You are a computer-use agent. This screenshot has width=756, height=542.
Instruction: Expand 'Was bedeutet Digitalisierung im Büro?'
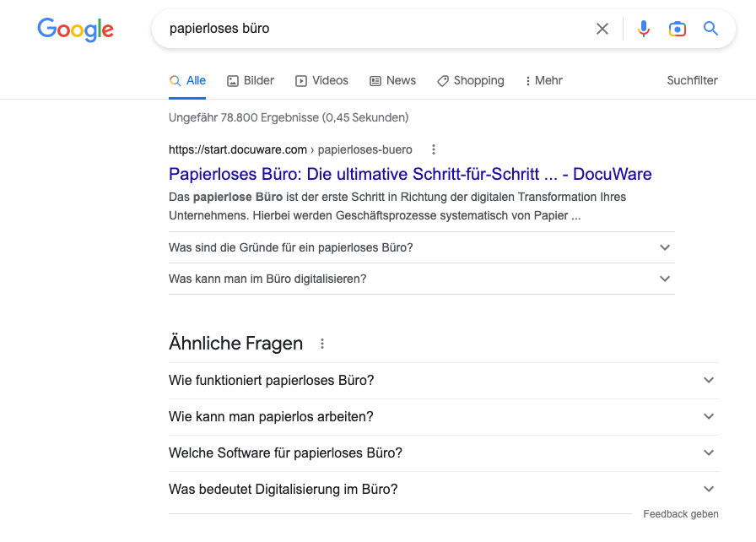tap(444, 490)
